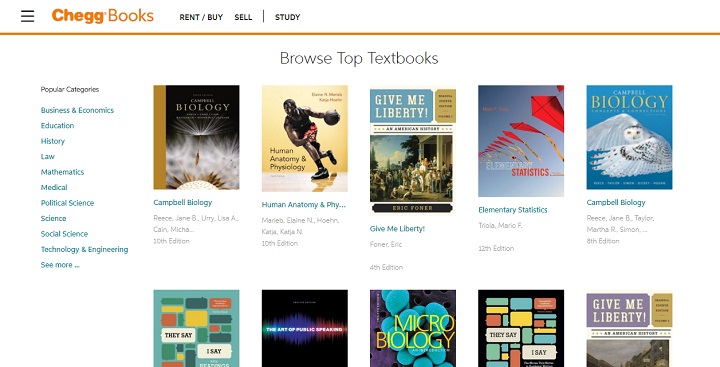Browse the History category
Image resolution: width=720 pixels, height=367 pixels.
[x=53, y=141]
